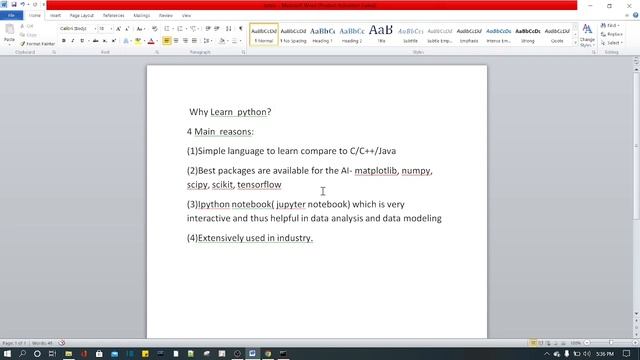
Task: Switch to the View tab
Action: click(187, 16)
